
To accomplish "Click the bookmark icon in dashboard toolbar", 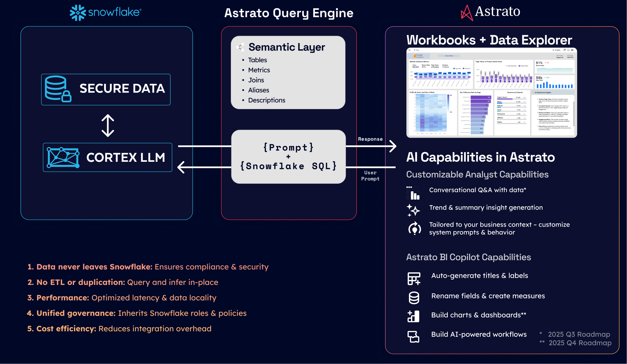I will 568,50.
